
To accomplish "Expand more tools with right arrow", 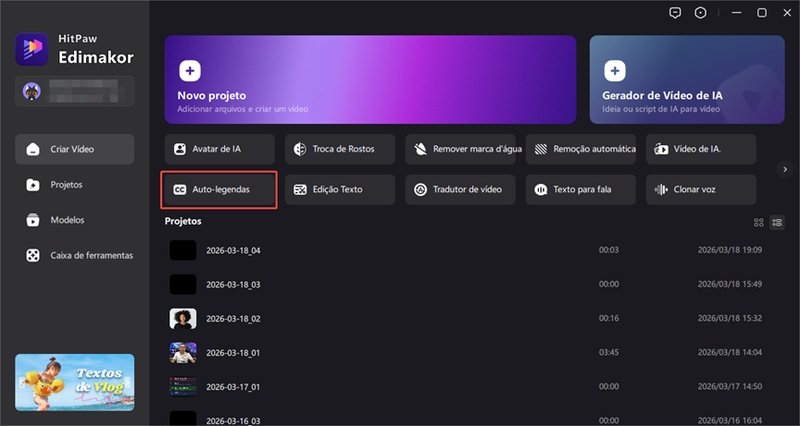I will click(785, 169).
